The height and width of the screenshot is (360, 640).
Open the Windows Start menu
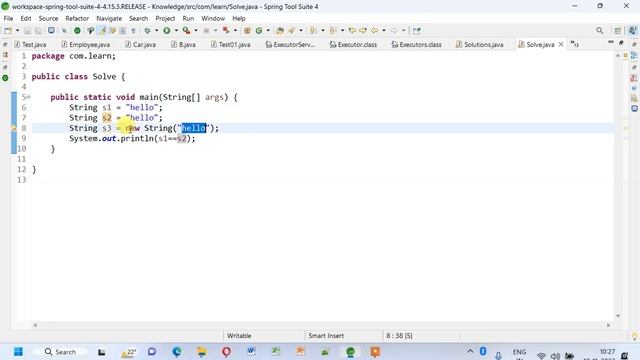18,352
